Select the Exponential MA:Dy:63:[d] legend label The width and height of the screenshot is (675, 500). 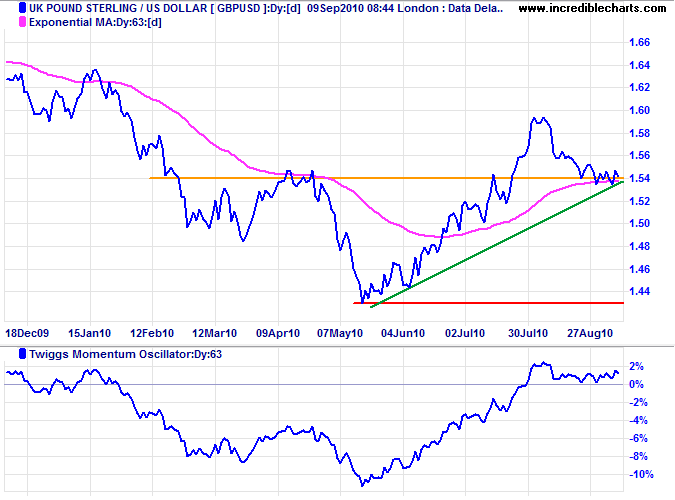(x=95, y=22)
